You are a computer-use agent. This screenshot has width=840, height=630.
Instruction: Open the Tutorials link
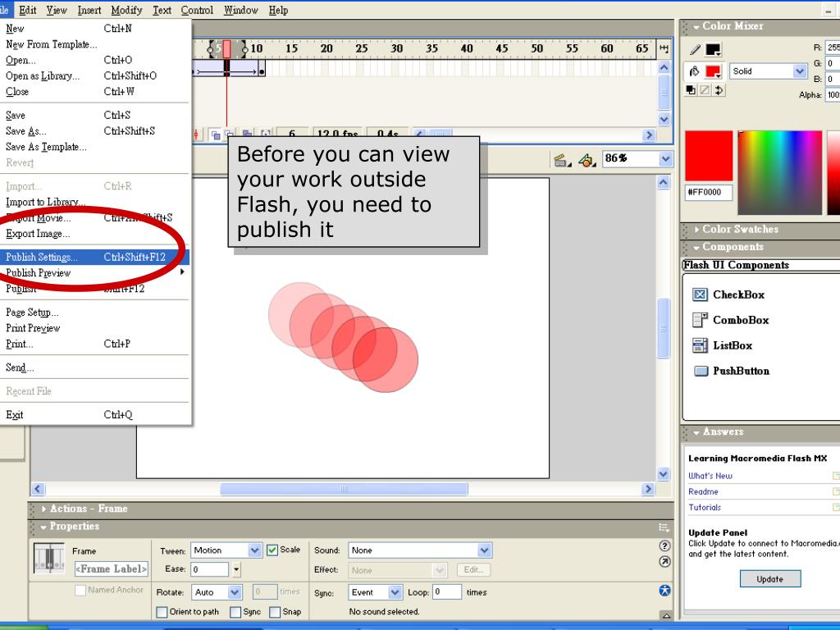705,508
